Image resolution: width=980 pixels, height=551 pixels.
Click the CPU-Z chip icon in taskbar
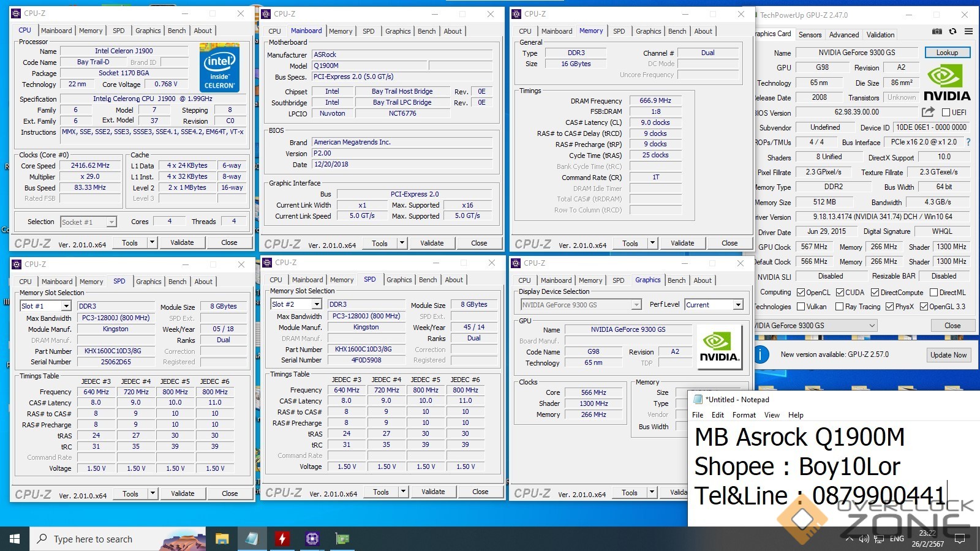312,539
